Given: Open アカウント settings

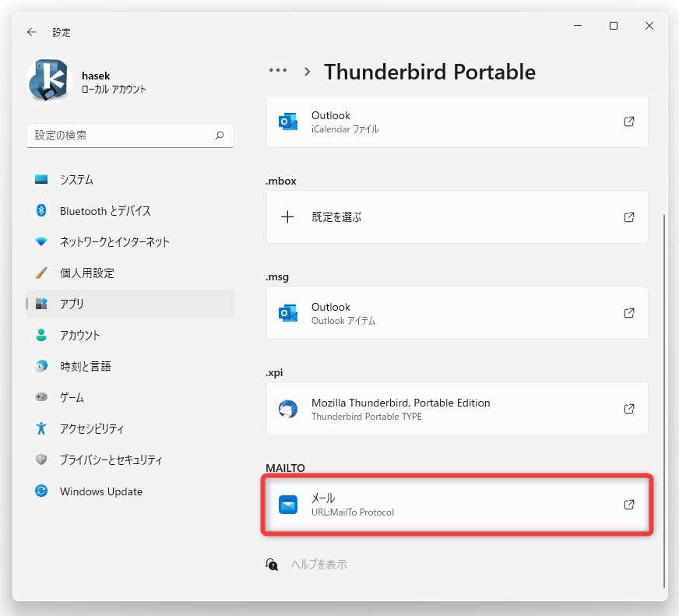Looking at the screenshot, I should (x=130, y=335).
